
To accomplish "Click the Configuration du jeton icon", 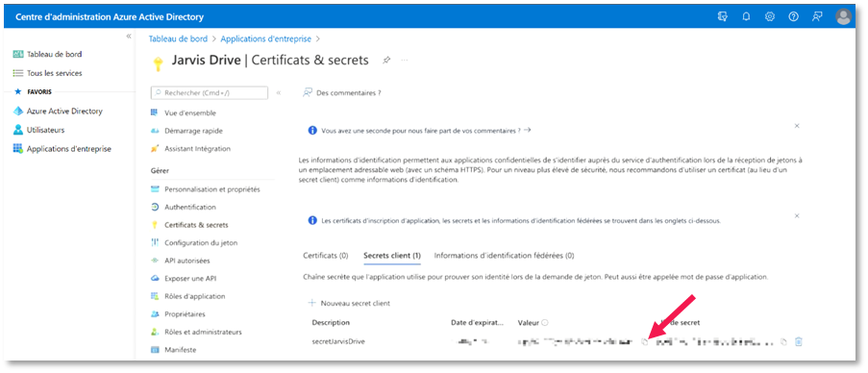I will tap(155, 242).
